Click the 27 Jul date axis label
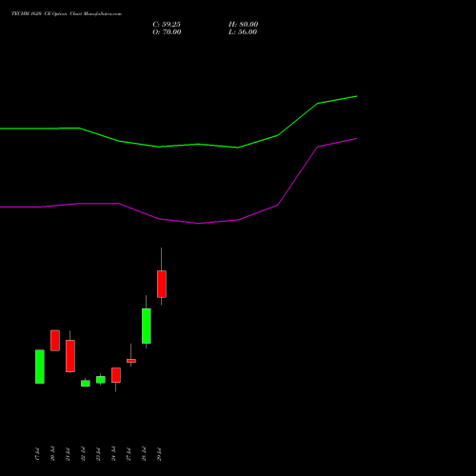Viewport: 476px width, 476px height. coord(129,454)
